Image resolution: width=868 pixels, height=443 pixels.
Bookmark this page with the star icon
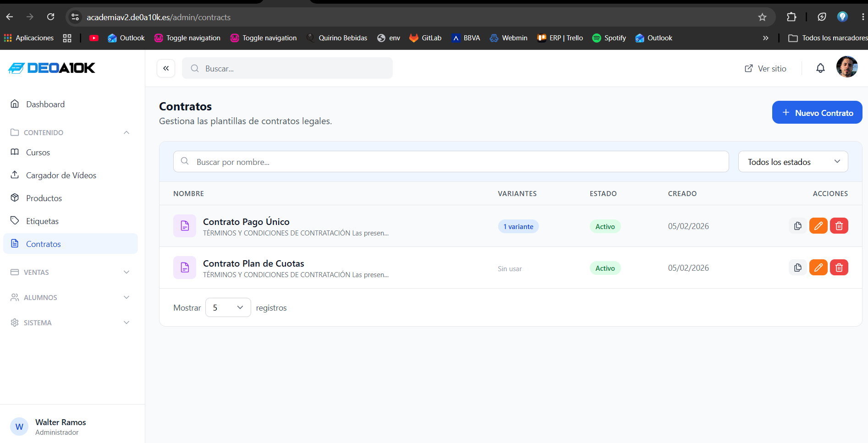pos(762,17)
